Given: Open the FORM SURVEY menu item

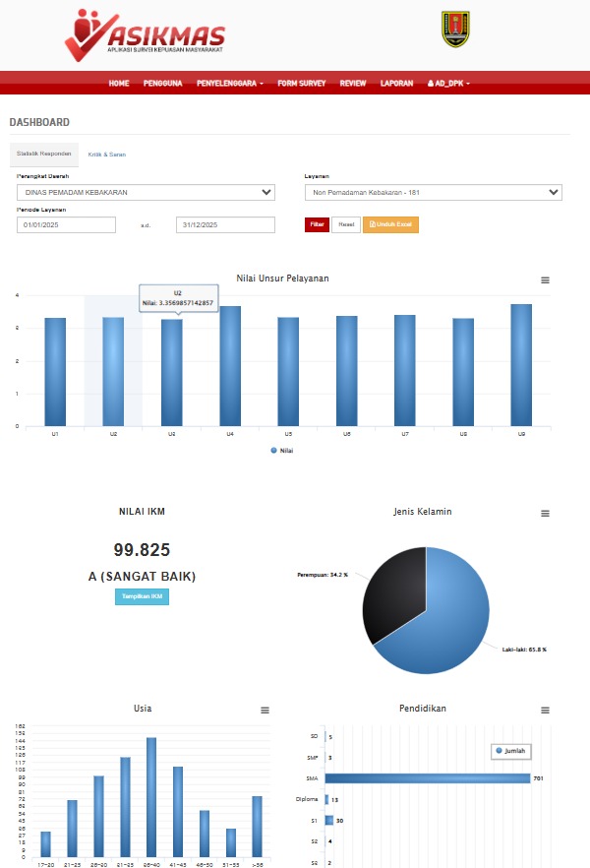Looking at the screenshot, I should (x=301, y=83).
